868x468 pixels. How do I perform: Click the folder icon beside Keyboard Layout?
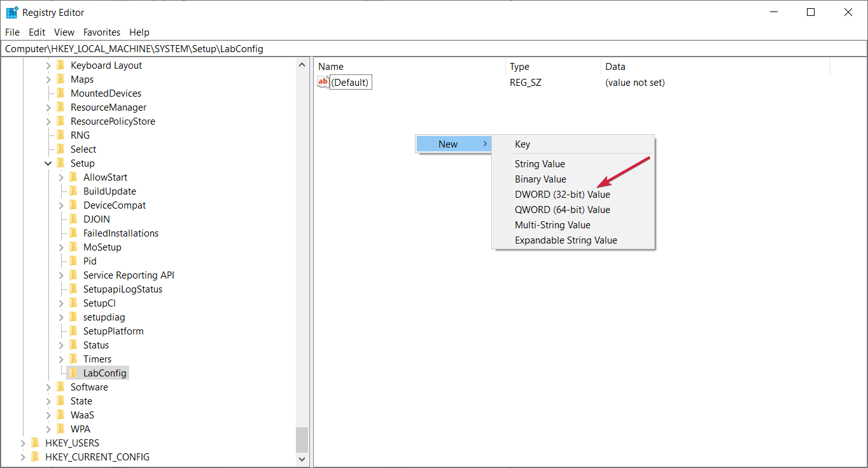click(60, 65)
